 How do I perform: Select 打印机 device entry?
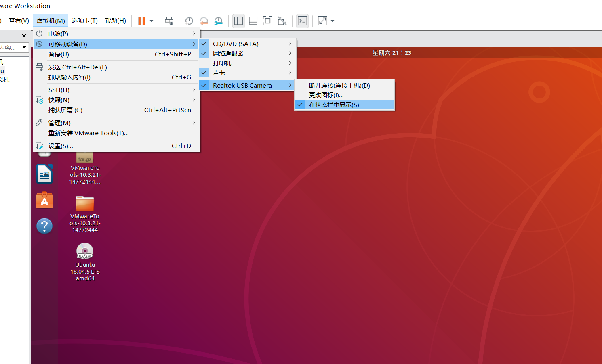click(x=248, y=63)
